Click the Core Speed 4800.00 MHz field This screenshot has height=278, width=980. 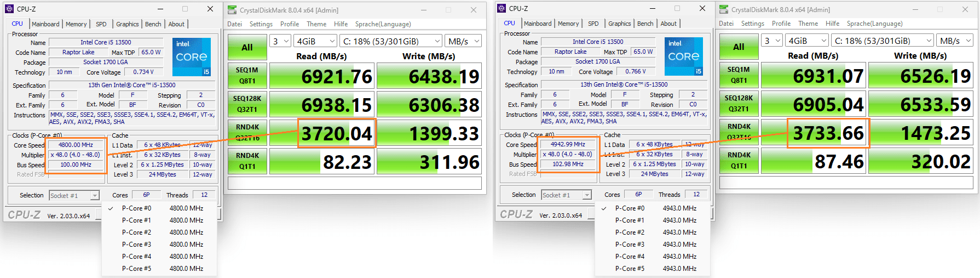[x=76, y=145]
